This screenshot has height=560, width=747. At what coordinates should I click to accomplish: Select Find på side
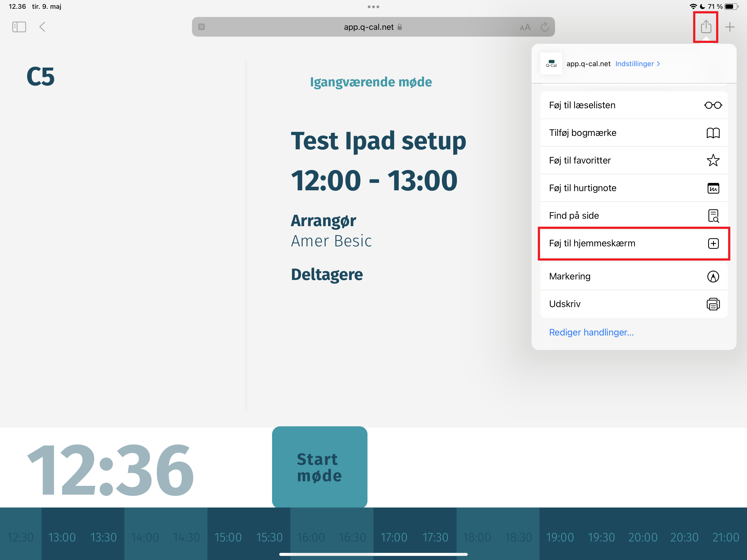[x=634, y=215]
